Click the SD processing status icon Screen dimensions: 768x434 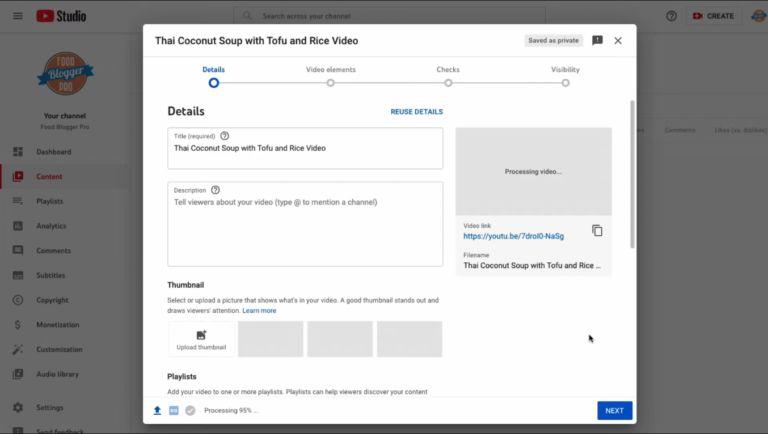174,410
